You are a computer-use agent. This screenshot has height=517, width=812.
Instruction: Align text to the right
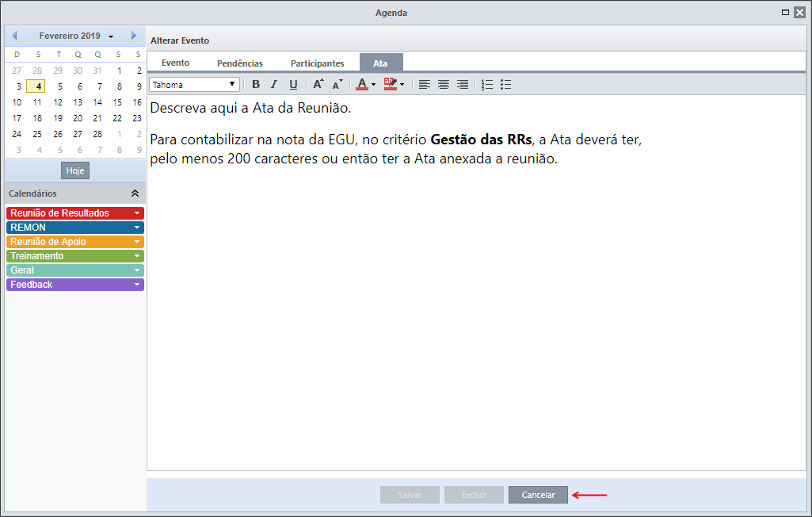(x=463, y=85)
